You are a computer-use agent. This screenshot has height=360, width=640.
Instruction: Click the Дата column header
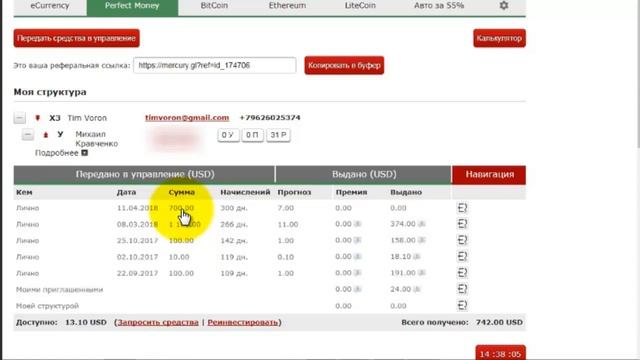point(127,192)
